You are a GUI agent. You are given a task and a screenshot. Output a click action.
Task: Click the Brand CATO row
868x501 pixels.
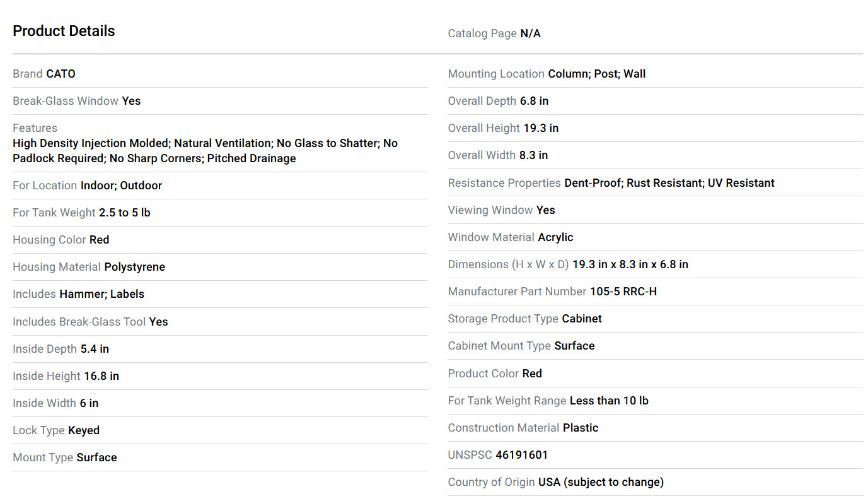[x=220, y=74]
